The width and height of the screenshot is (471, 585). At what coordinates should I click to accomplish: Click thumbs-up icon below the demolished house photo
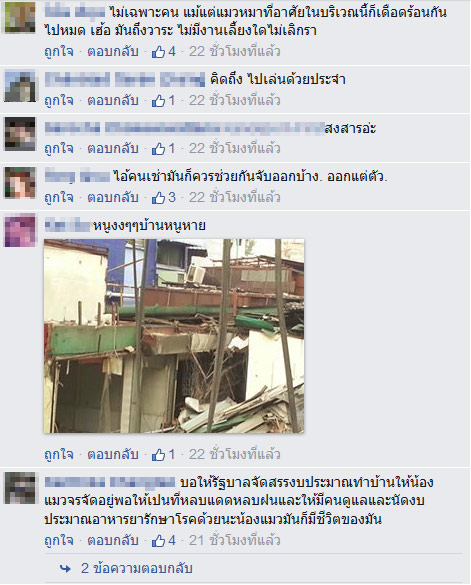coord(158,454)
